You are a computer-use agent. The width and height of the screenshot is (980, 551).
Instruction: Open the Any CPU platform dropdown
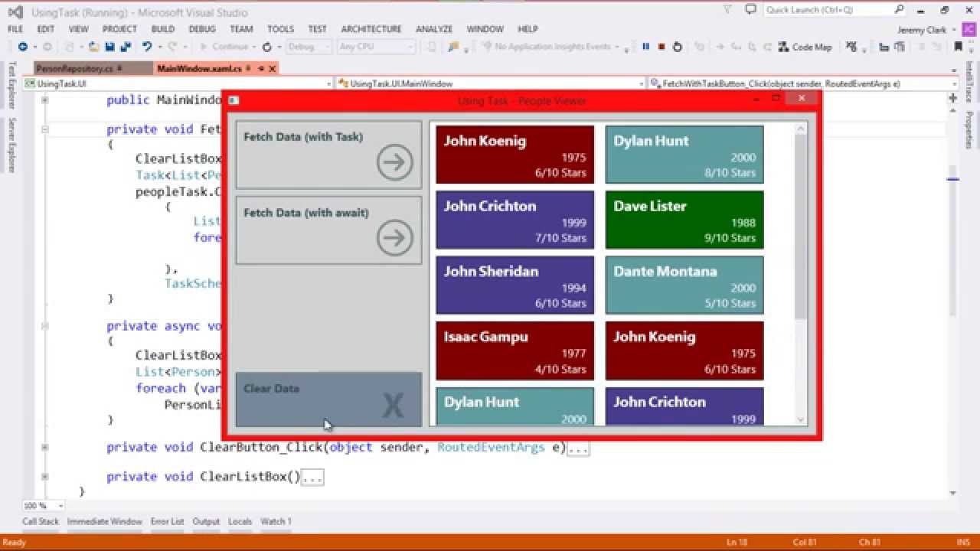pos(376,47)
